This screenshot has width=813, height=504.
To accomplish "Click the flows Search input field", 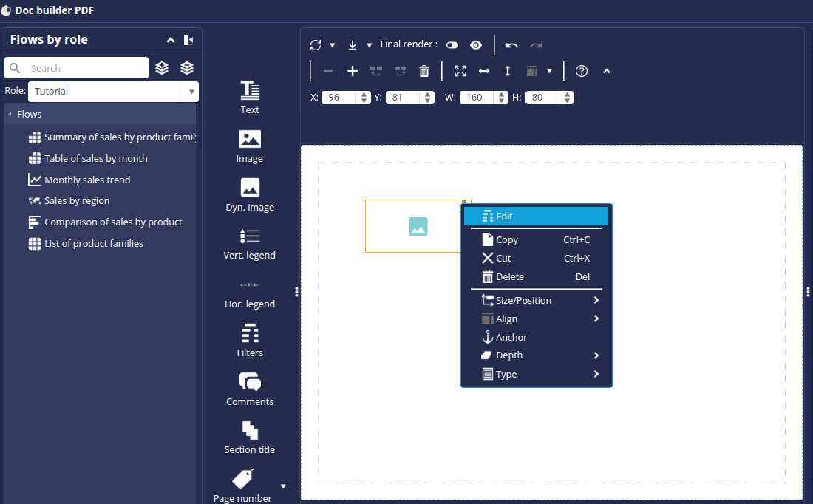I will (85, 68).
